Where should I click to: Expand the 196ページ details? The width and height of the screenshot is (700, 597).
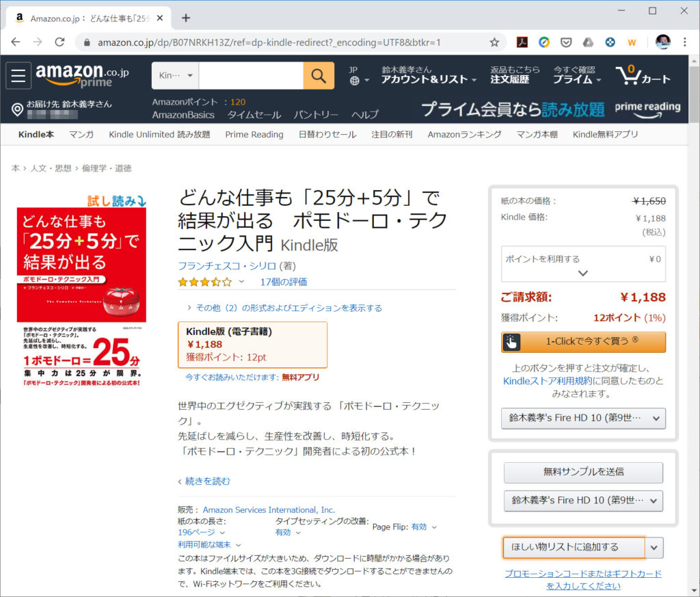pyautogui.click(x=202, y=532)
